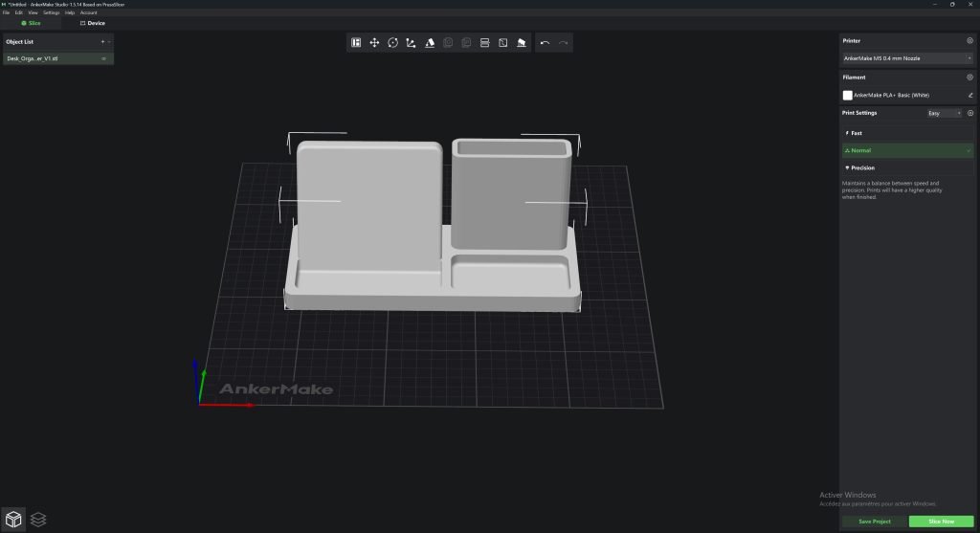
Task: Restore down the AnkerMake Studio window
Action: [952, 5]
